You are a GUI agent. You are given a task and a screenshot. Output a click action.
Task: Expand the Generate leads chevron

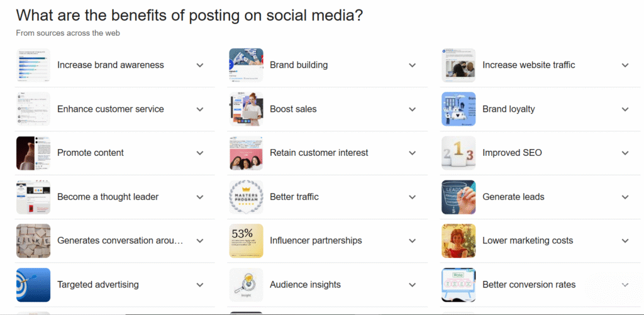625,197
